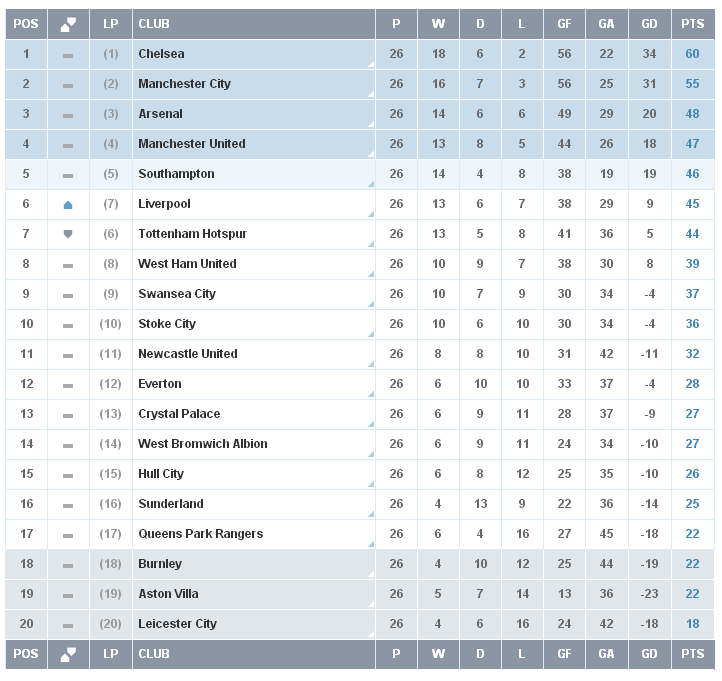Click the movement arrows icon in top header
The height and width of the screenshot is (681, 722).
tap(68, 24)
